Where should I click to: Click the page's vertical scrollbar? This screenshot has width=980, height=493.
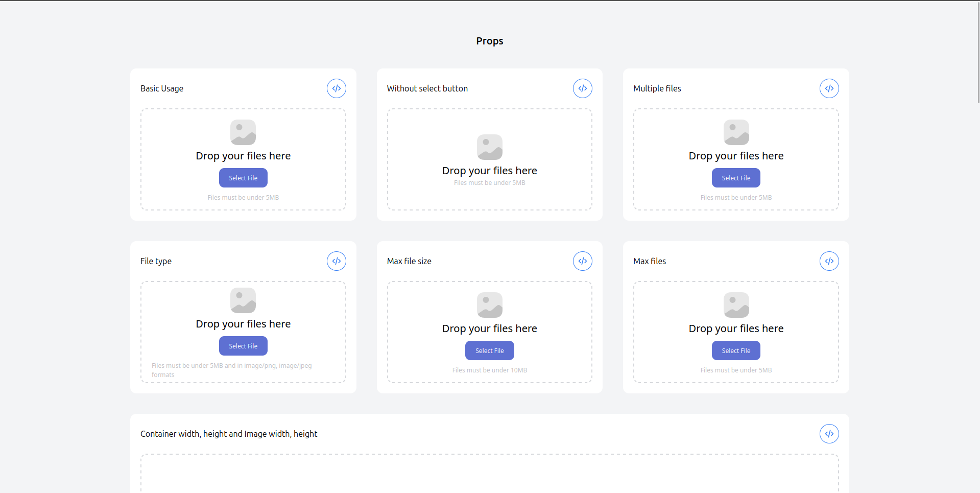pyautogui.click(x=977, y=51)
